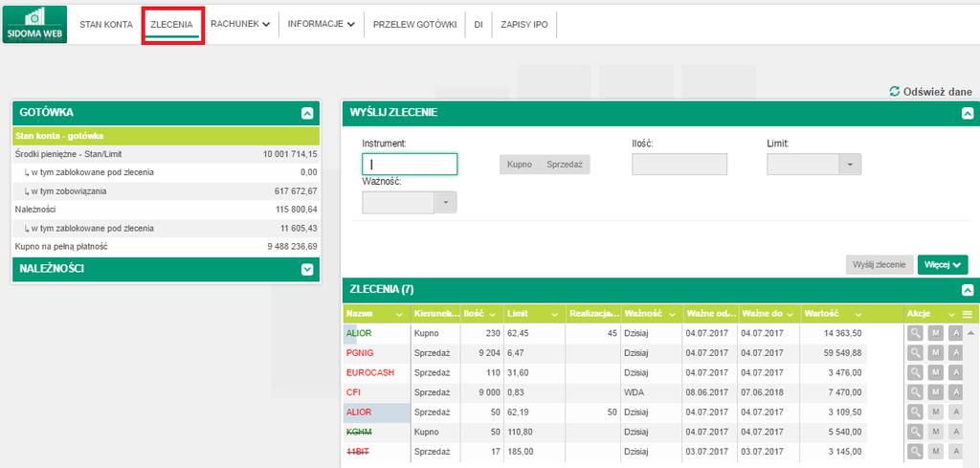This screenshot has width=980, height=468.
Task: Open Ważne do column header dropdown arrow
Action: pos(790,314)
